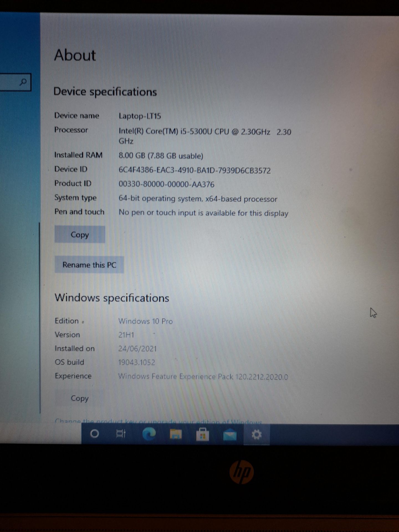Click the Device name label
The height and width of the screenshot is (532, 399).
pyautogui.click(x=76, y=116)
